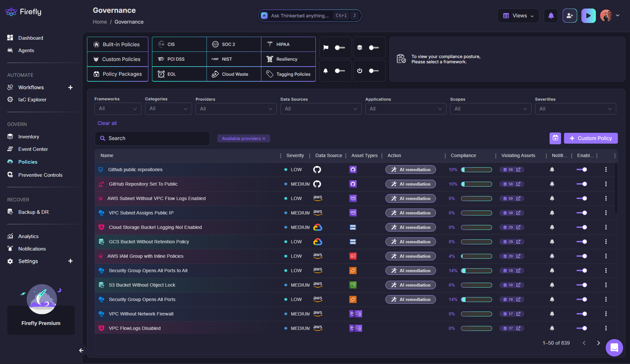630x364 pixels.
Task: Click notification bell for S3 Bucket Without Object Lock
Action: (x=552, y=285)
